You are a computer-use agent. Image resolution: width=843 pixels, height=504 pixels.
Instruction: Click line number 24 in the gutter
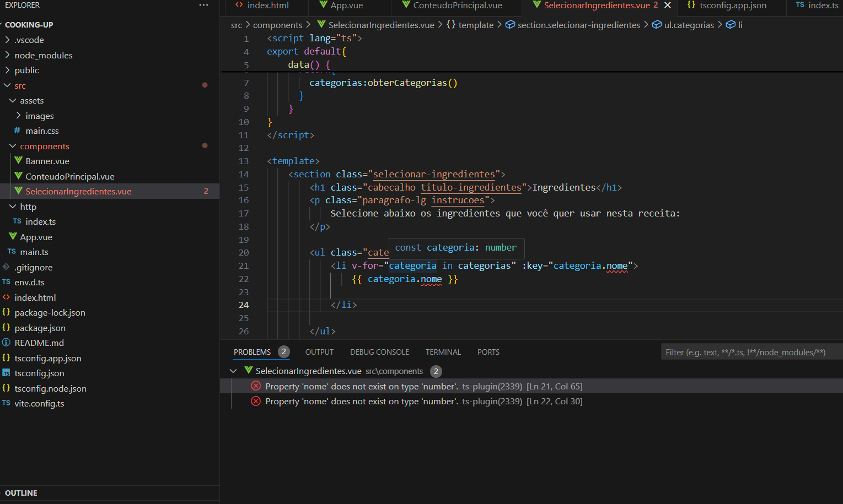click(244, 305)
